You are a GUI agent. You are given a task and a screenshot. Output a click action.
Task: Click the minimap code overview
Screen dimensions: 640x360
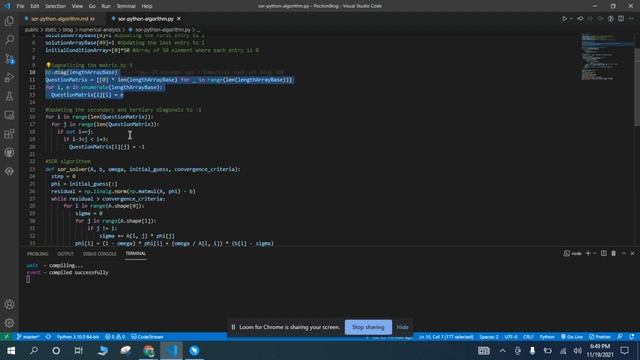click(607, 57)
